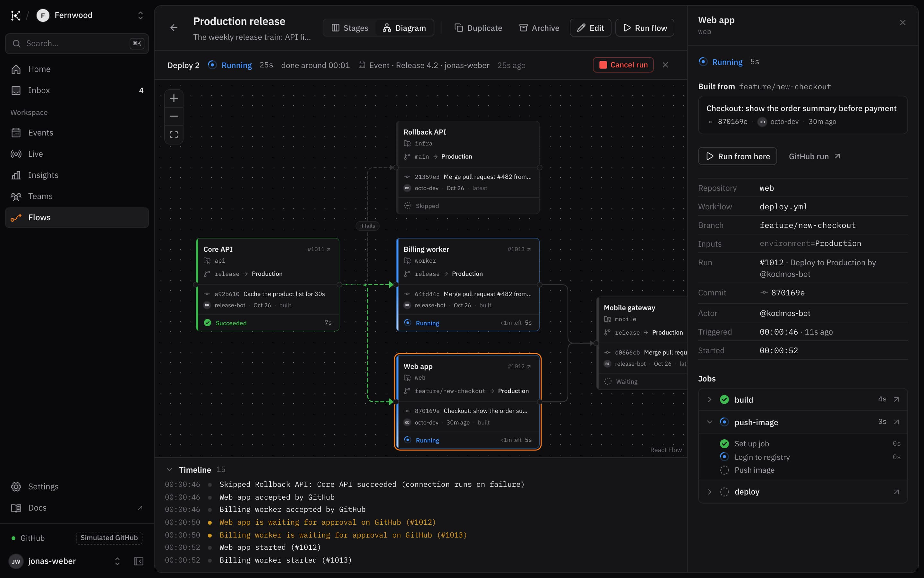Zoom out on the diagram canvas

(174, 116)
